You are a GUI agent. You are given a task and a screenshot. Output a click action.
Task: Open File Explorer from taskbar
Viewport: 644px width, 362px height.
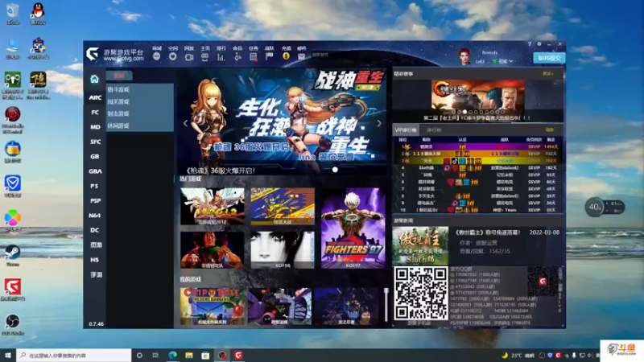(x=189, y=356)
